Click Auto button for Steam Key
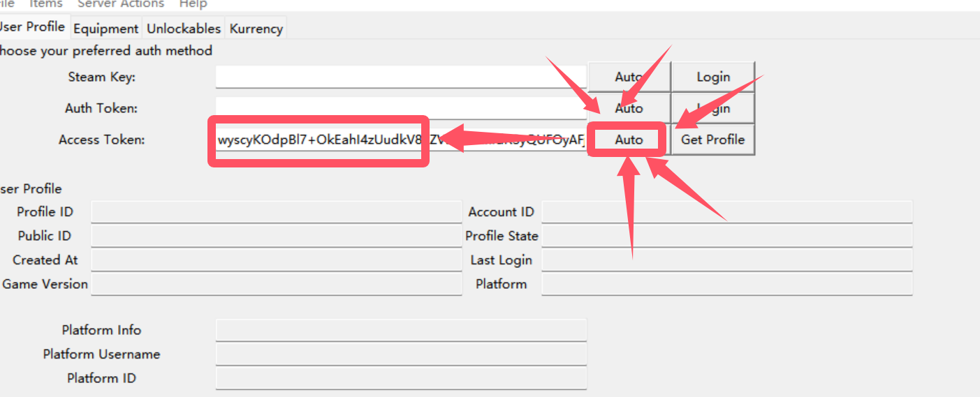This screenshot has height=397, width=980. pyautogui.click(x=629, y=77)
